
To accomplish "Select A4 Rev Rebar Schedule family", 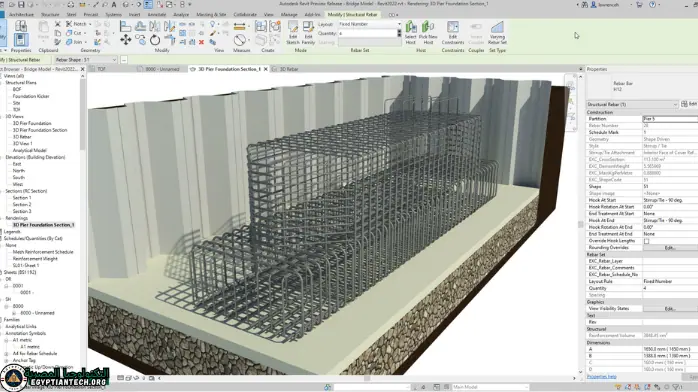I will [35, 353].
